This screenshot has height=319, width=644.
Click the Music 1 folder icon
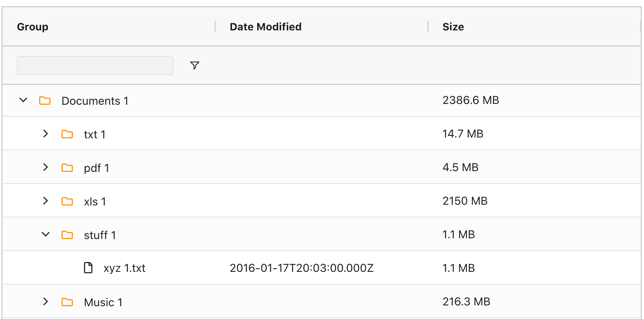click(x=67, y=302)
